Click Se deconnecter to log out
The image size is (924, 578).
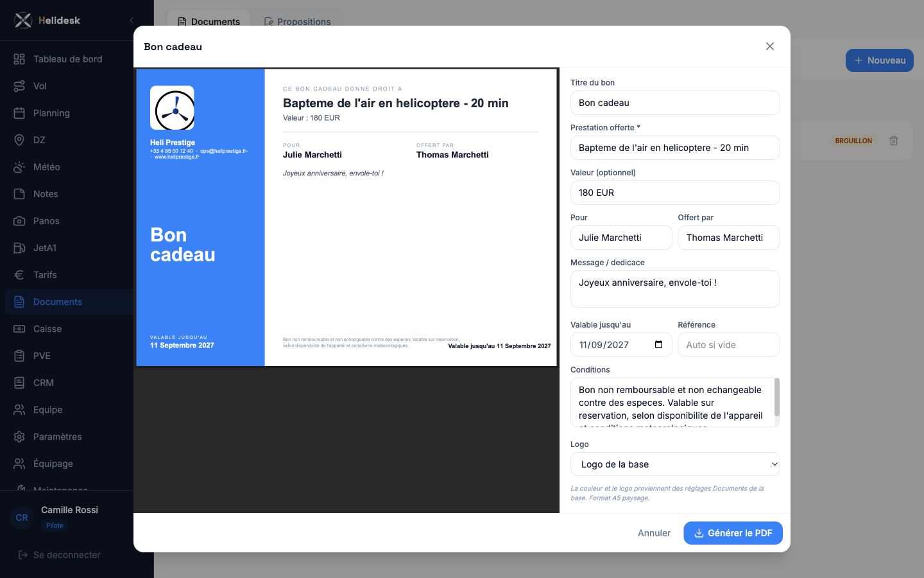[59, 555]
